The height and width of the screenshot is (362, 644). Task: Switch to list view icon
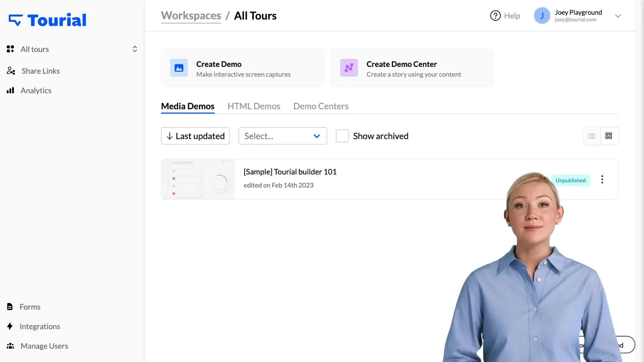(592, 136)
